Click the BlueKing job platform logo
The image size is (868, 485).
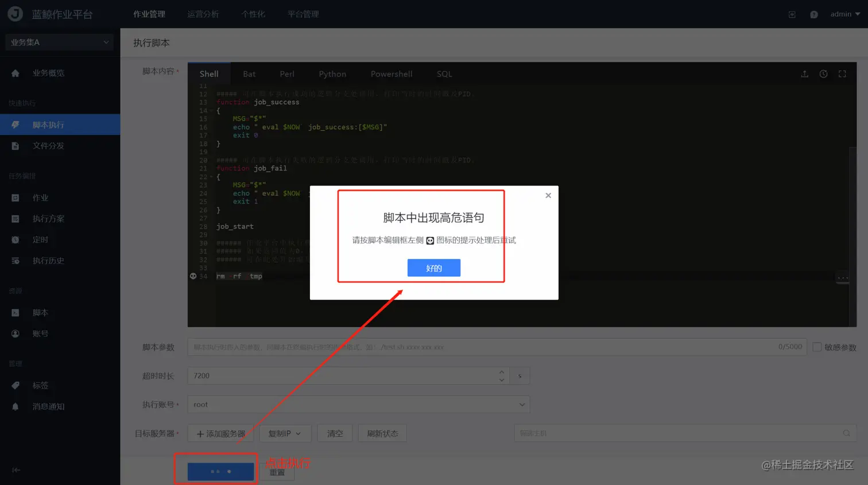coord(15,14)
